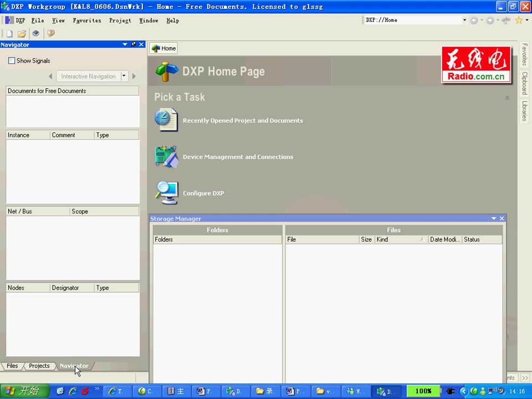
Task: Click the next navigation right arrow
Action: click(x=134, y=76)
